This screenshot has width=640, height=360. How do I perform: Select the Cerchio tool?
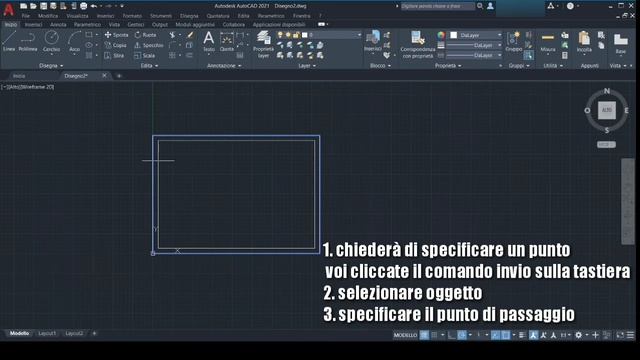pyautogui.click(x=51, y=41)
